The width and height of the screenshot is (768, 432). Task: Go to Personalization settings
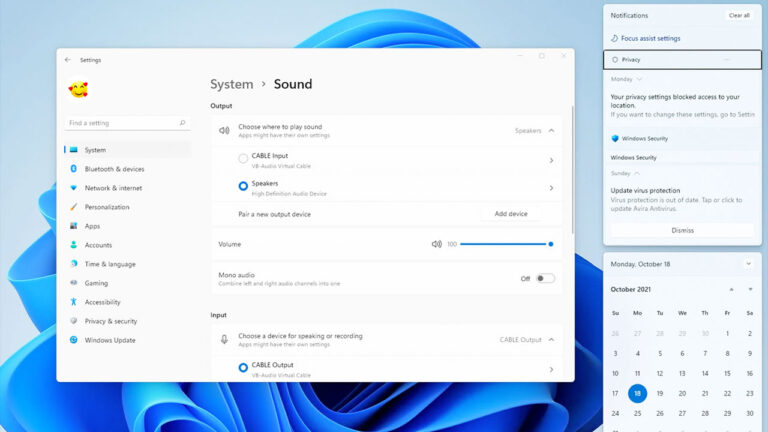[127, 207]
